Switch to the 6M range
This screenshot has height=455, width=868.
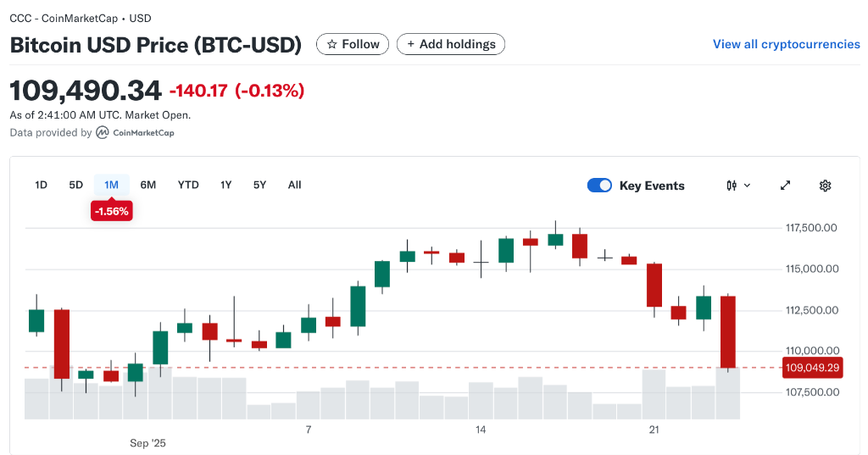coord(148,185)
